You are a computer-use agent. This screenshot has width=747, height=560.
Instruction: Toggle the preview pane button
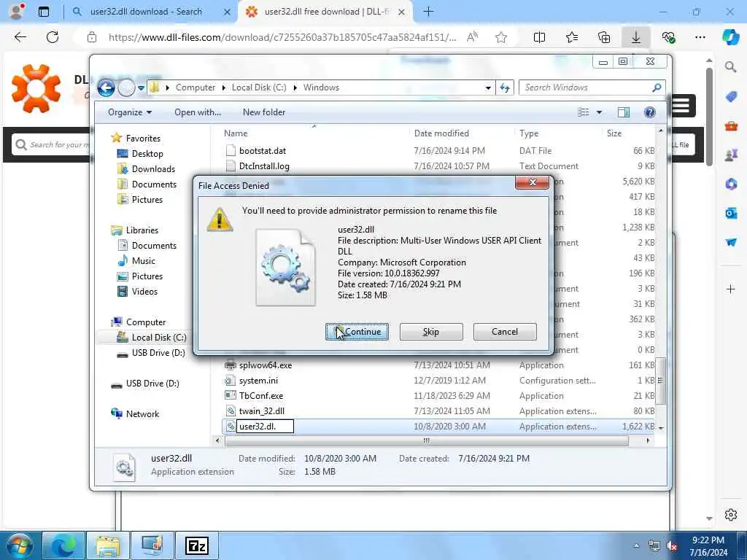point(623,112)
